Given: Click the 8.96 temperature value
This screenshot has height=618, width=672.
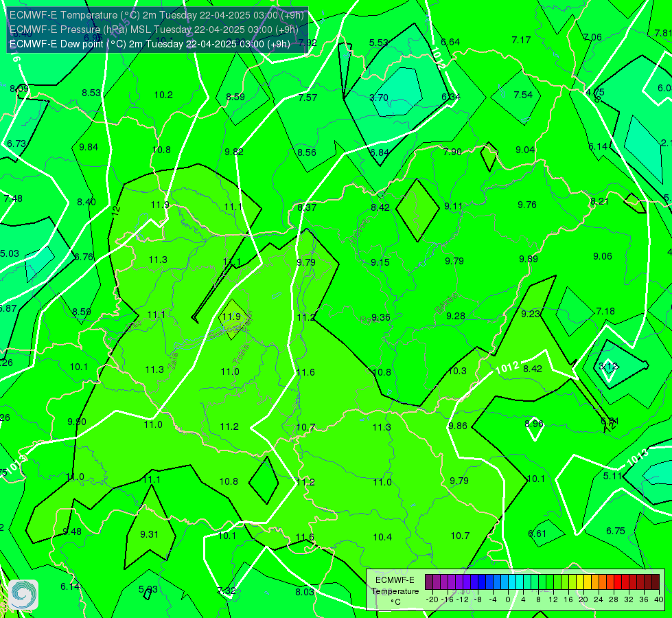Looking at the screenshot, I should (534, 424).
